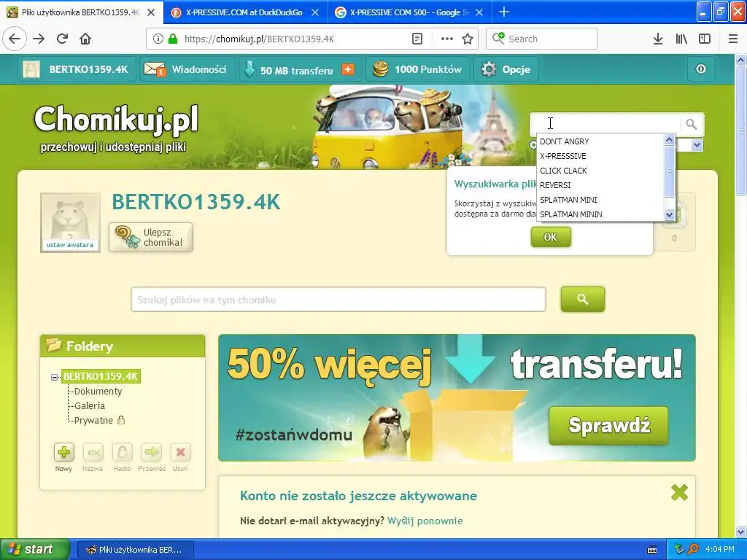Click OK in the Wyszukiwarka popup
The width and height of the screenshot is (747, 560).
[551, 237]
